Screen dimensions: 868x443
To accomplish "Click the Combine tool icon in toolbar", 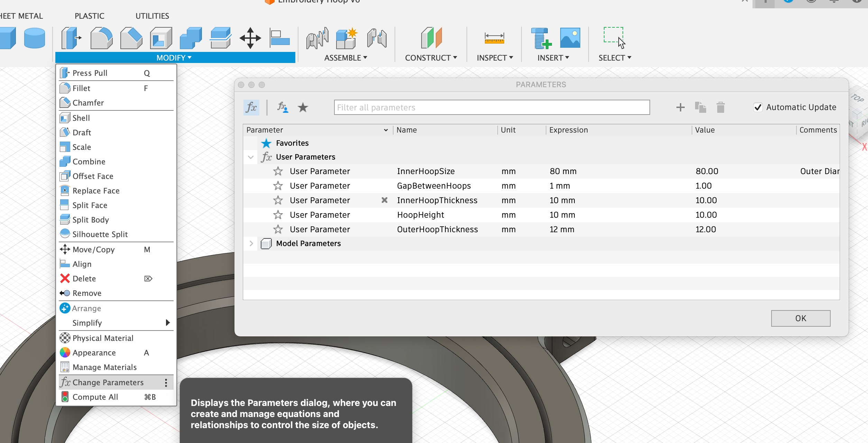I will click(x=191, y=38).
